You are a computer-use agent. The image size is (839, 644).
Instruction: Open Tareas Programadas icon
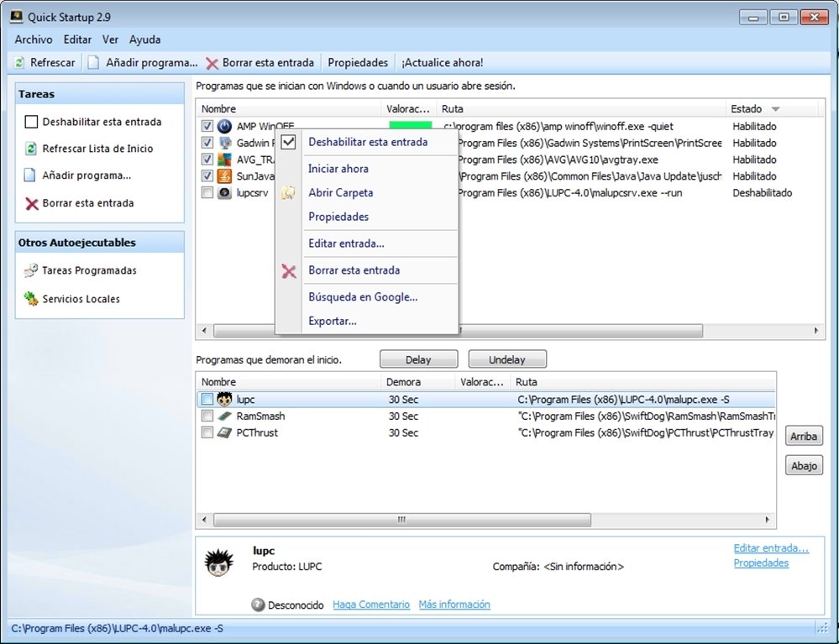[x=31, y=270]
